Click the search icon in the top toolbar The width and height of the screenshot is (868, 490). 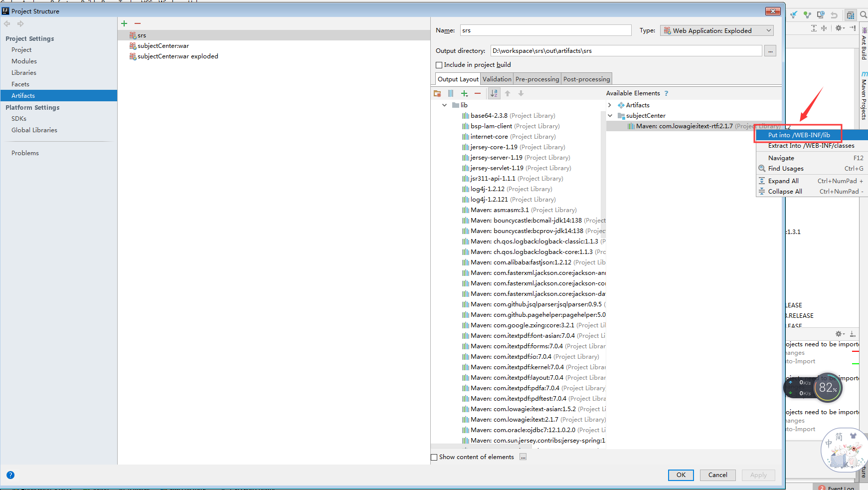coord(864,14)
